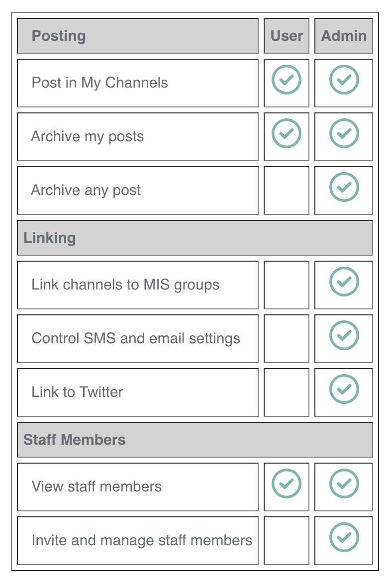Click Admin checkmark for Post in My Channels
Screen dimensions: 392x583
point(344,80)
